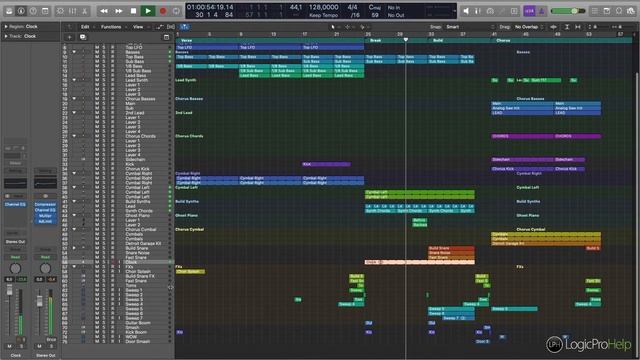This screenshot has height=360, width=640.
Task: Click Stereo Out output slot
Action: [x=15, y=242]
